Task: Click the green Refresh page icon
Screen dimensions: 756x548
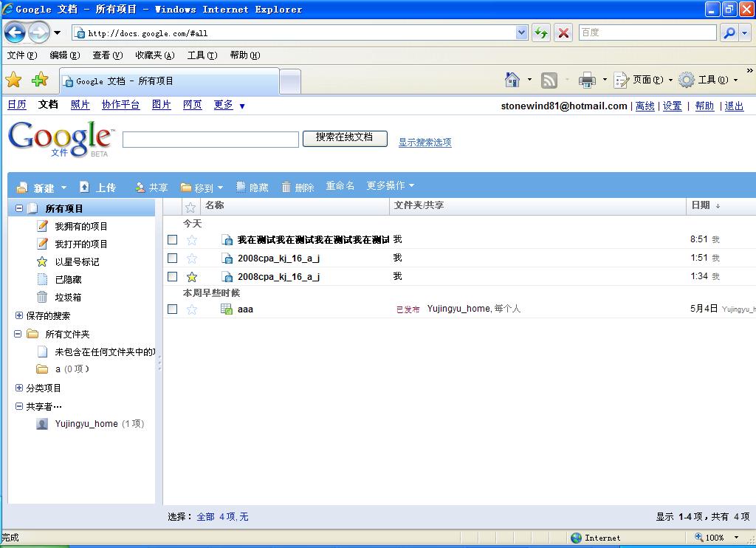Action: pos(541,32)
